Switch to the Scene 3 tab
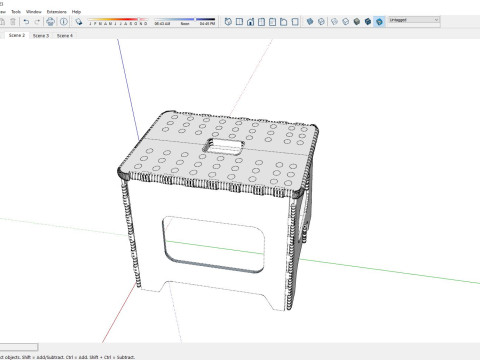480x360 pixels. 41,36
